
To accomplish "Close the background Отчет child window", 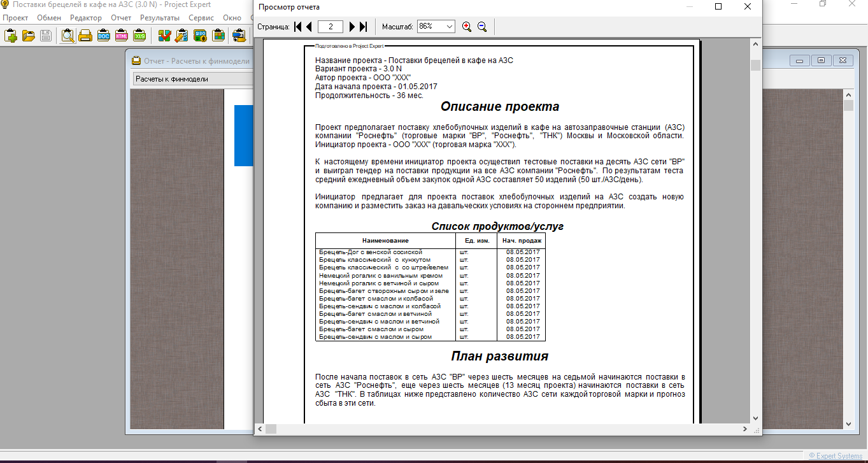I will tap(844, 61).
